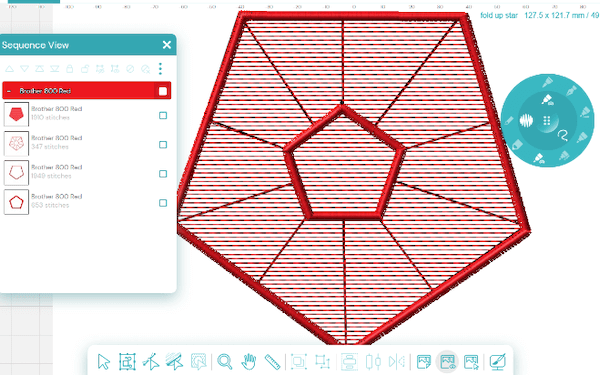
Task: Select the outer pentagon outline thumbnail
Action: [16, 173]
